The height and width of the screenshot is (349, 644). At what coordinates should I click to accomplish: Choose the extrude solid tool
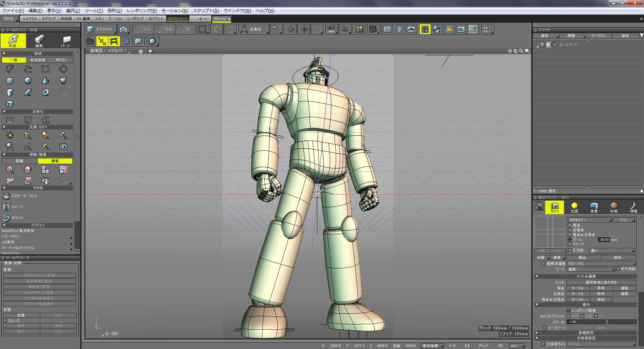pos(10,120)
